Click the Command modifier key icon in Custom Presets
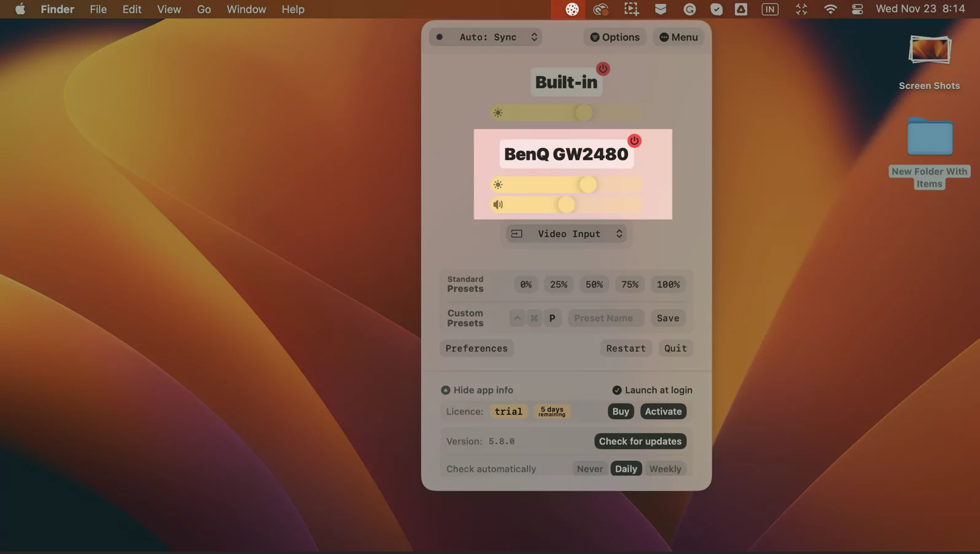 click(x=534, y=318)
